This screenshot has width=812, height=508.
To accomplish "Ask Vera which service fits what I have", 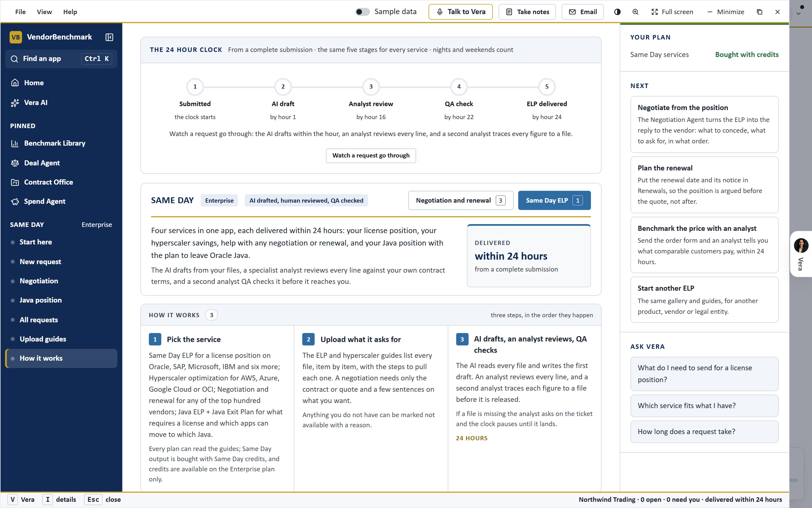I will [x=704, y=406].
